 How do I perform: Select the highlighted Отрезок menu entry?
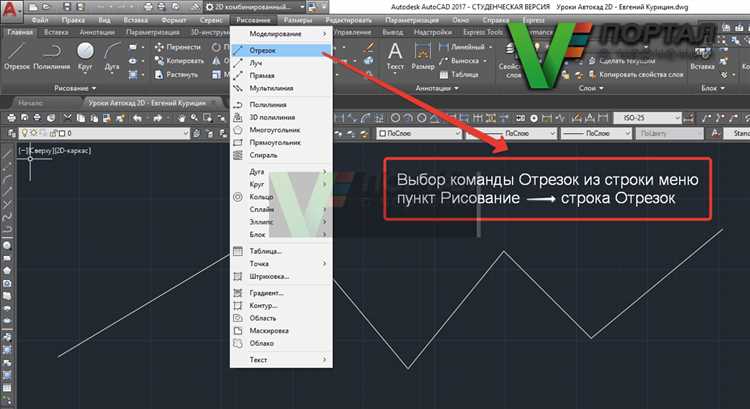pyautogui.click(x=281, y=50)
